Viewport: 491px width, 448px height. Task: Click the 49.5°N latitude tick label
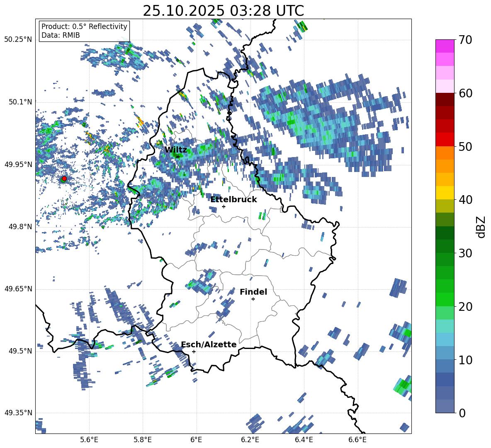coord(20,351)
